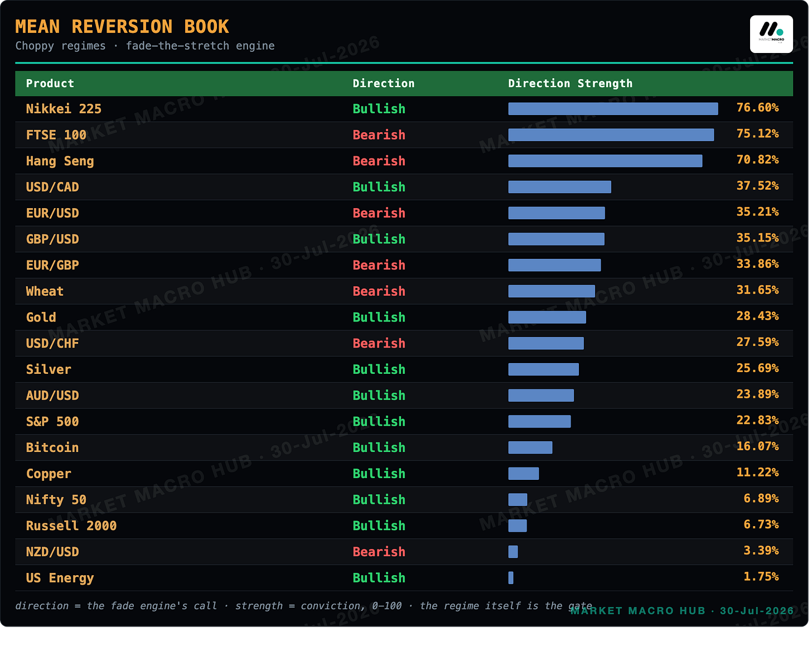Click the 33.86% strength value
This screenshot has height=665, width=812.
(x=757, y=263)
